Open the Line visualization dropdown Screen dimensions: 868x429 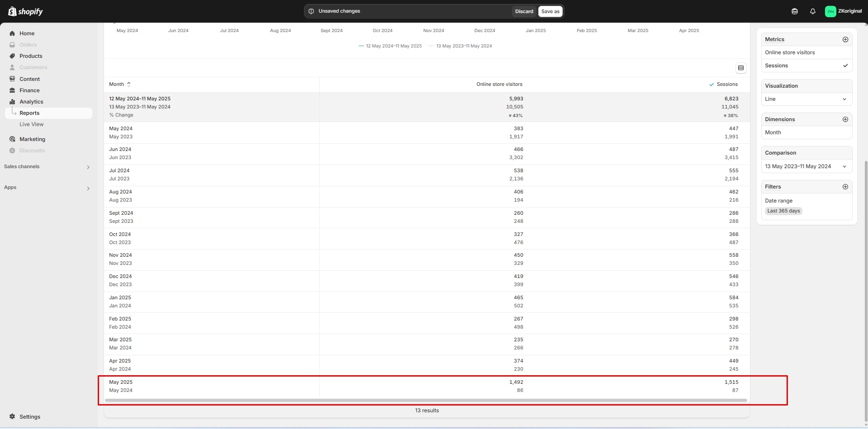click(806, 99)
